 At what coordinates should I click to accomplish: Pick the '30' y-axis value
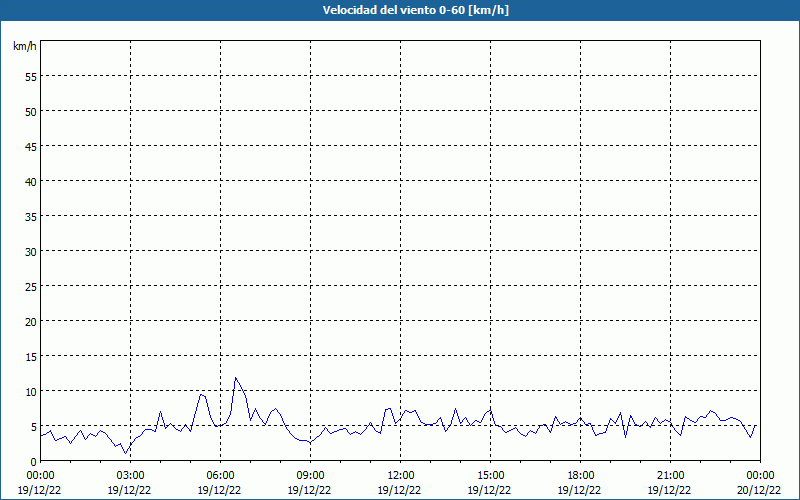pyautogui.click(x=31, y=252)
